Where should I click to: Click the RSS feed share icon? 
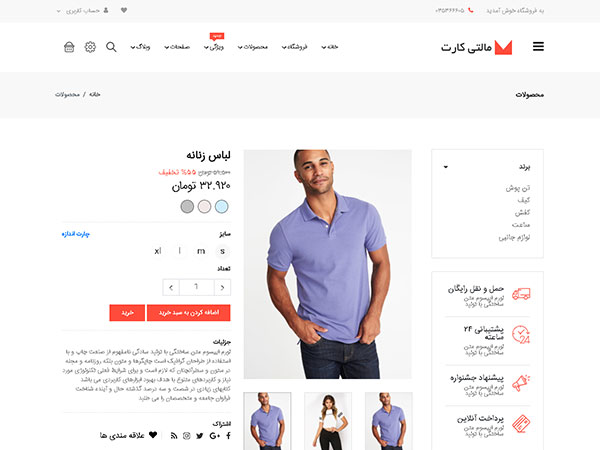click(174, 435)
